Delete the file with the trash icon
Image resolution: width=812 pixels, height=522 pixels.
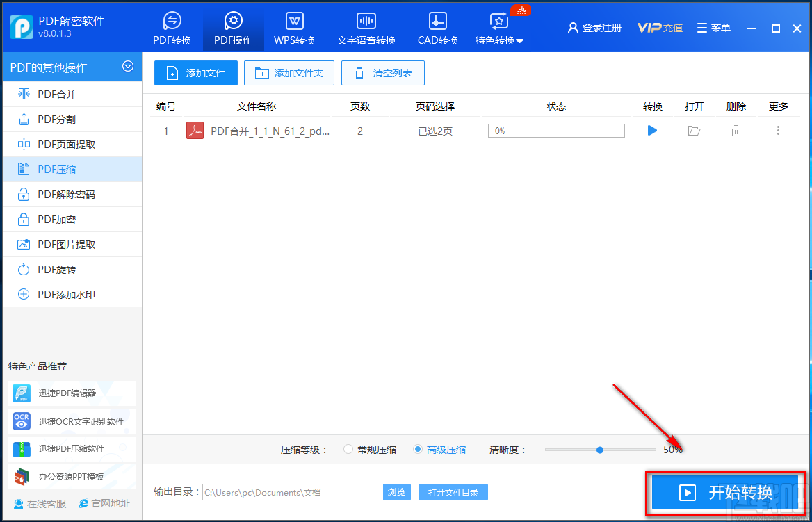pos(736,130)
